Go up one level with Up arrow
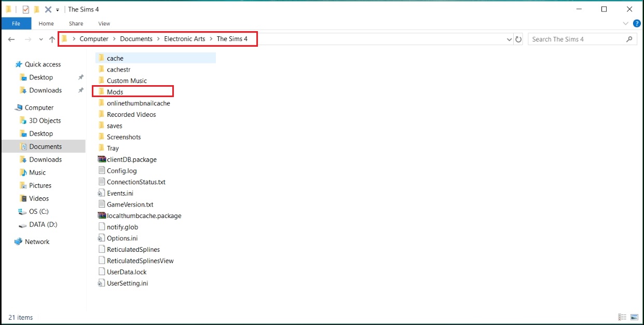This screenshot has height=325, width=644. [x=52, y=39]
